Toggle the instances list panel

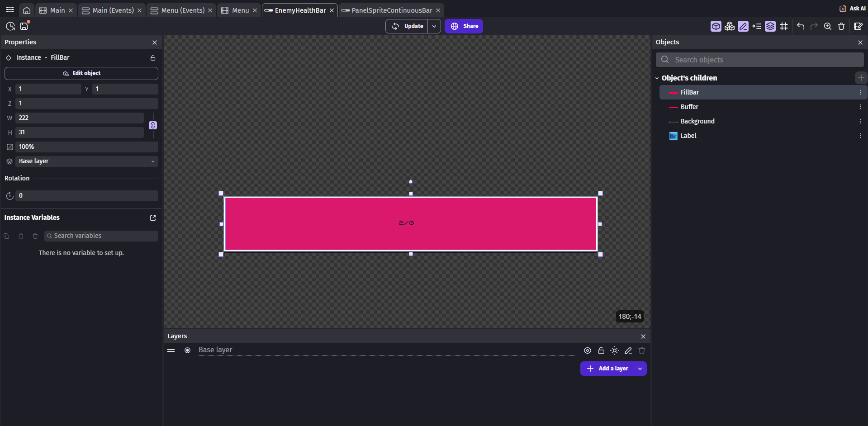(756, 26)
